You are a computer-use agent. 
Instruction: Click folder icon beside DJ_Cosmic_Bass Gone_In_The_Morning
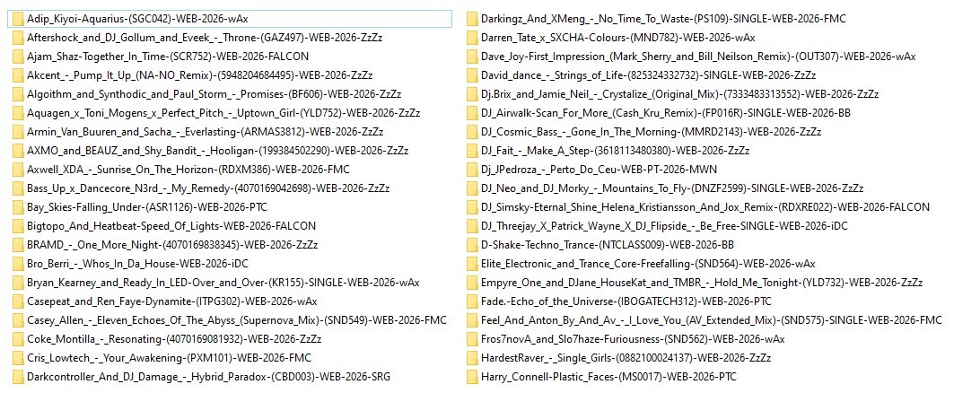pyautogui.click(x=472, y=132)
